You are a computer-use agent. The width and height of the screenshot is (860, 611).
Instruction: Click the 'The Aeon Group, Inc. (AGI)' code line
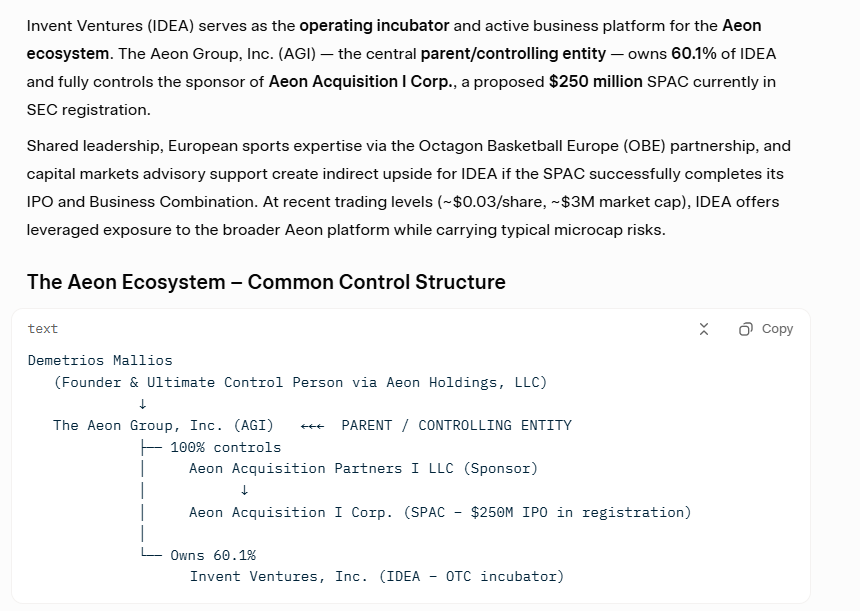(x=163, y=426)
